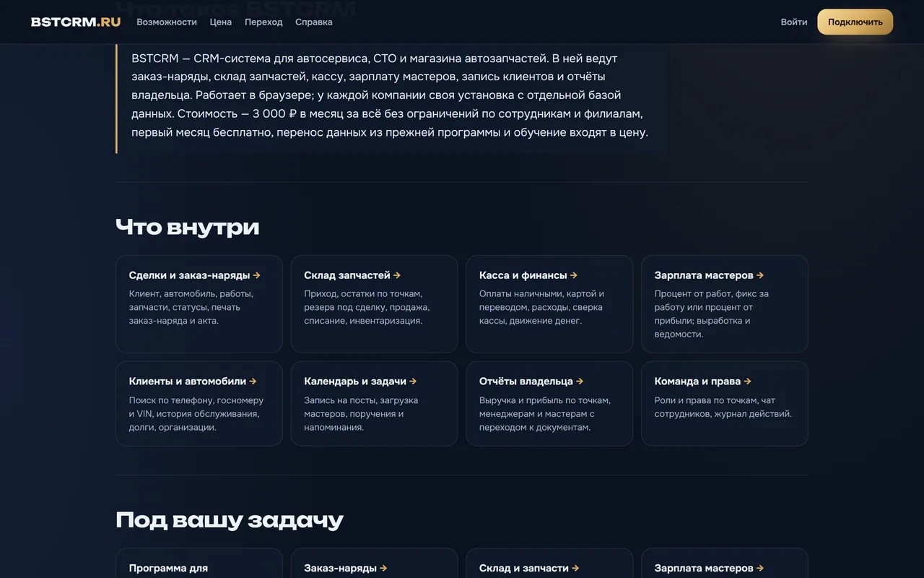Screen dimensions: 924x578
Task: Click the arrow next to "Зарплата мастеров" under "Что внутри"
Action: point(760,275)
